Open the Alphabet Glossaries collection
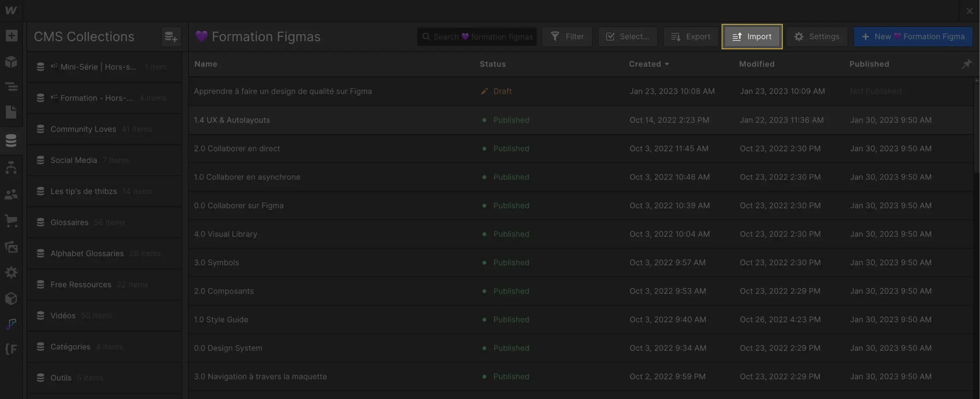This screenshot has width=980, height=399. tap(104, 253)
